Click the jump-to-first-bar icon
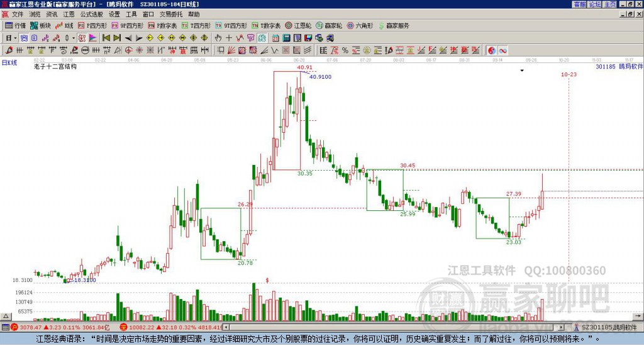The image size is (644, 345). pyautogui.click(x=106, y=38)
